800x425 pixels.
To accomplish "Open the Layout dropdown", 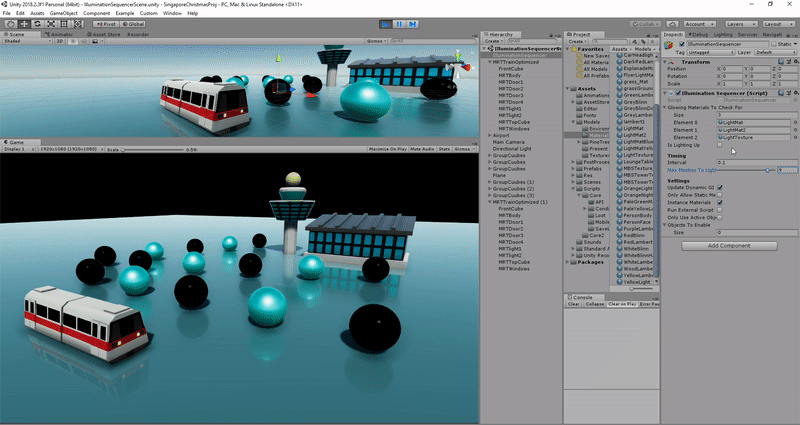I will (x=777, y=24).
